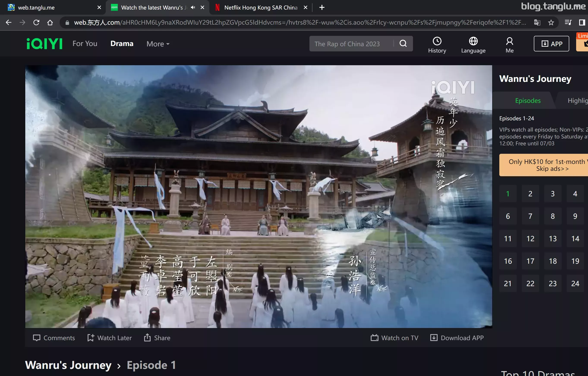Select episode 1 in the episode list
Image resolution: width=588 pixels, height=376 pixels.
[x=508, y=194]
